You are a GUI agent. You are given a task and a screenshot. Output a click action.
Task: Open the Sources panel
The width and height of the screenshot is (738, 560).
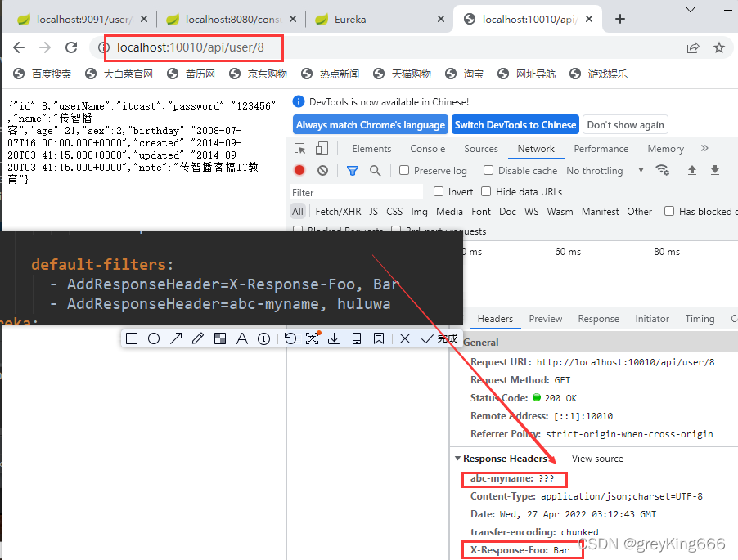(480, 149)
